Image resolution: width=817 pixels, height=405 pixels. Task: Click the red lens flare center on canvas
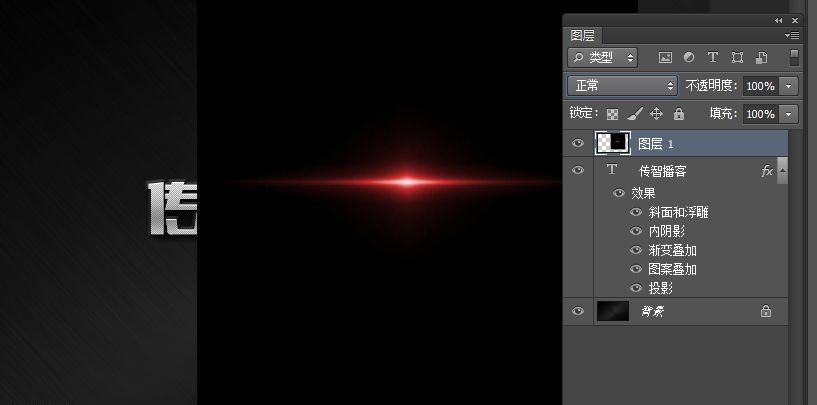[407, 182]
